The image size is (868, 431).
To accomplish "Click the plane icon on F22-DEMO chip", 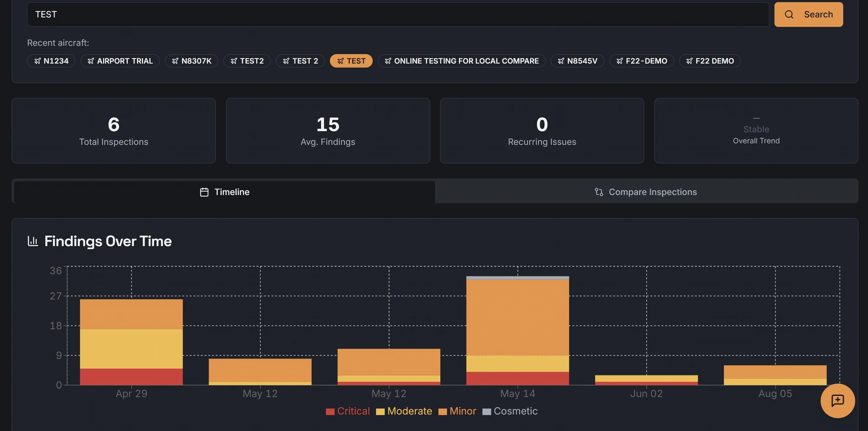I will [620, 61].
